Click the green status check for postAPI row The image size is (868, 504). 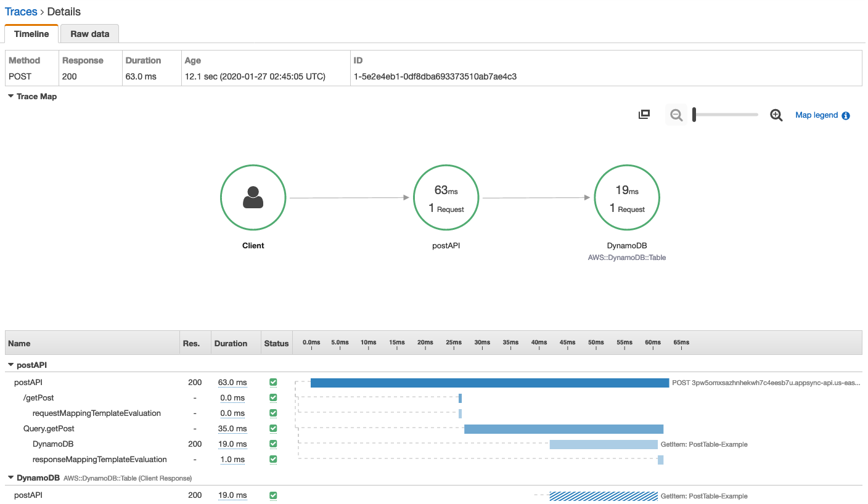click(x=273, y=382)
